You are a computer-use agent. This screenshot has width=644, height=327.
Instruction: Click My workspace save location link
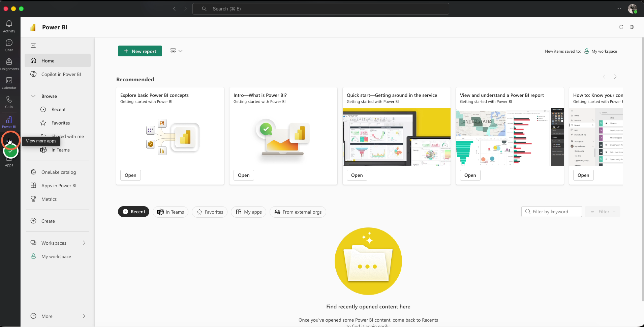[x=601, y=51]
